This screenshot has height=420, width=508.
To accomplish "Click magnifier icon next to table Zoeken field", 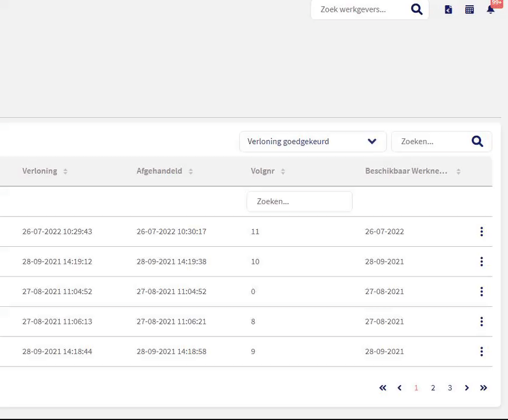I will (x=477, y=141).
